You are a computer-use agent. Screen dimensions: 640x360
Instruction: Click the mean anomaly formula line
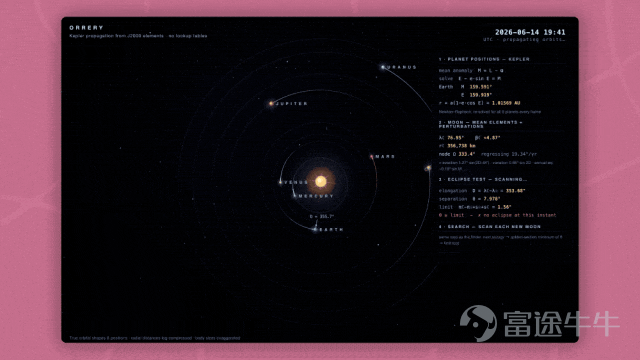tap(471, 70)
